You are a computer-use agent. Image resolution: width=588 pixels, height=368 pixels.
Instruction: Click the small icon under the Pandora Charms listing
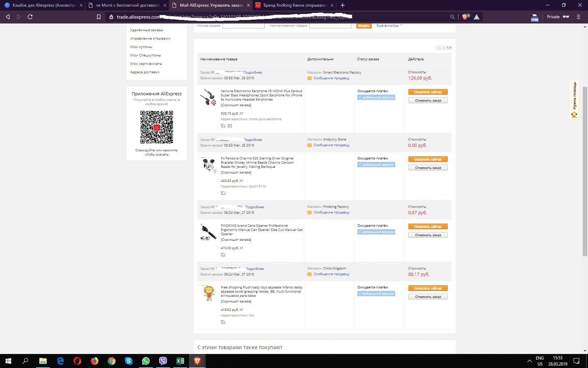pos(223,193)
